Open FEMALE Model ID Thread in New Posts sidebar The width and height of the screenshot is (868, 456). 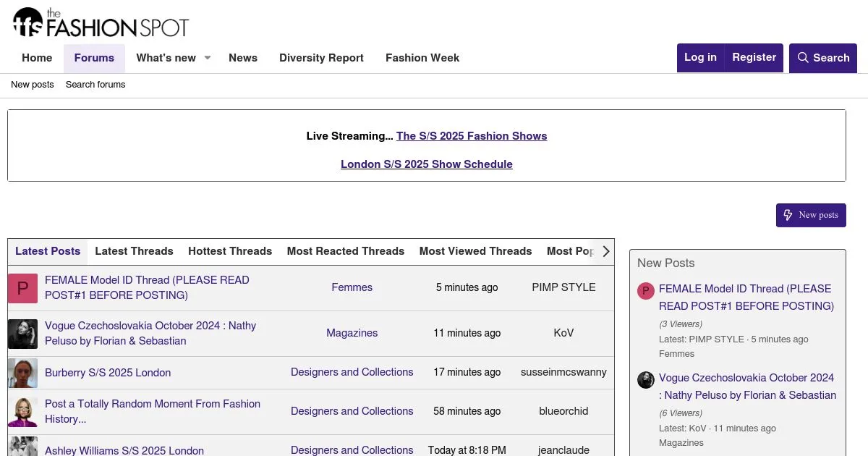pos(746,297)
